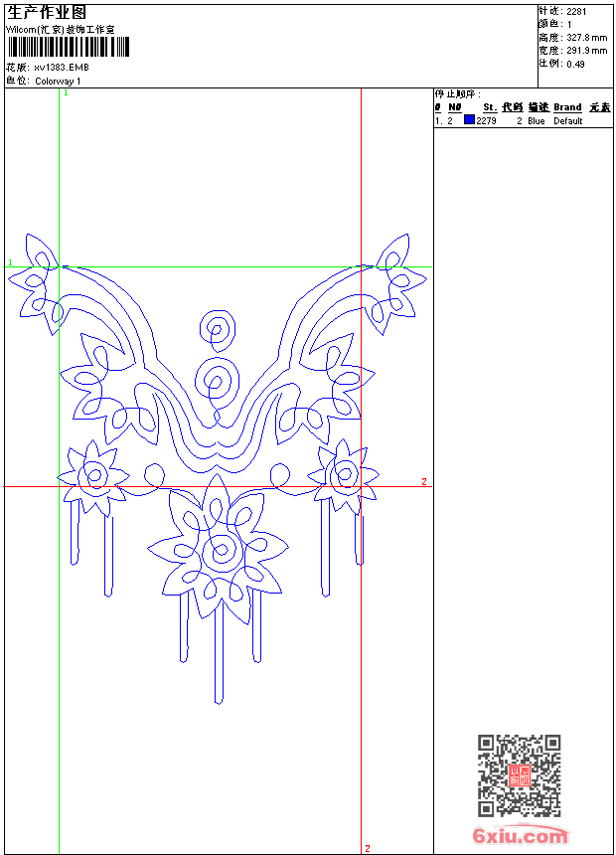Image resolution: width=616 pixels, height=855 pixels.
Task: Click the barcode under the studio name
Action: 69,47
